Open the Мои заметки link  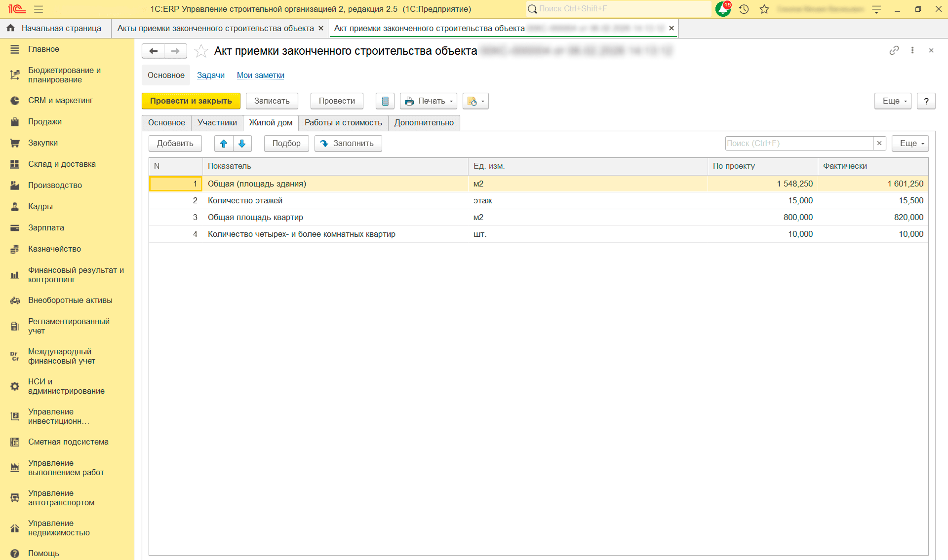260,75
